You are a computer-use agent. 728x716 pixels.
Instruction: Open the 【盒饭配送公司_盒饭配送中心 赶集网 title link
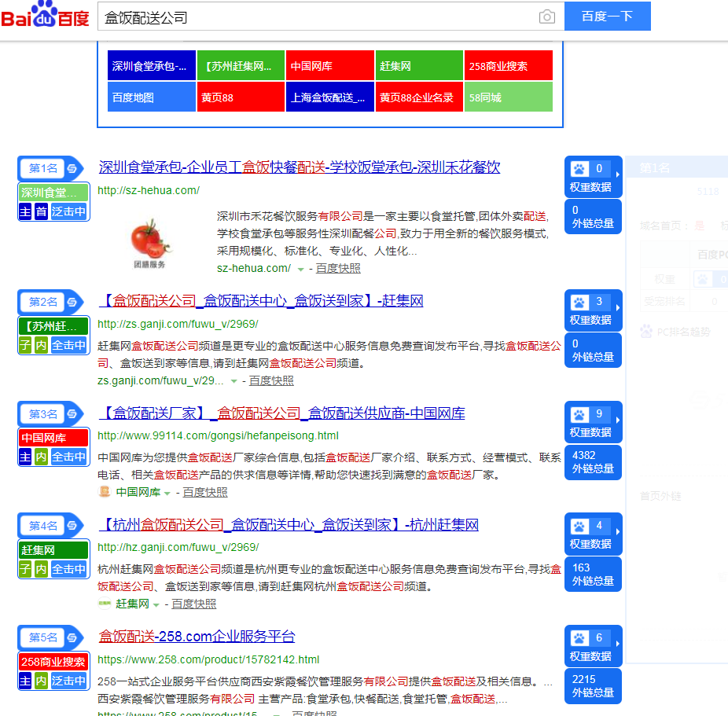pyautogui.click(x=261, y=301)
